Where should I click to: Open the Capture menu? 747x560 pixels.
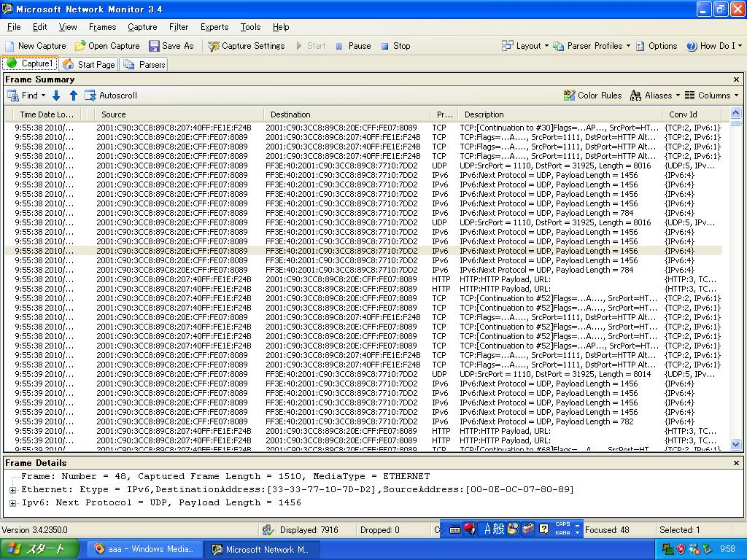(x=142, y=27)
